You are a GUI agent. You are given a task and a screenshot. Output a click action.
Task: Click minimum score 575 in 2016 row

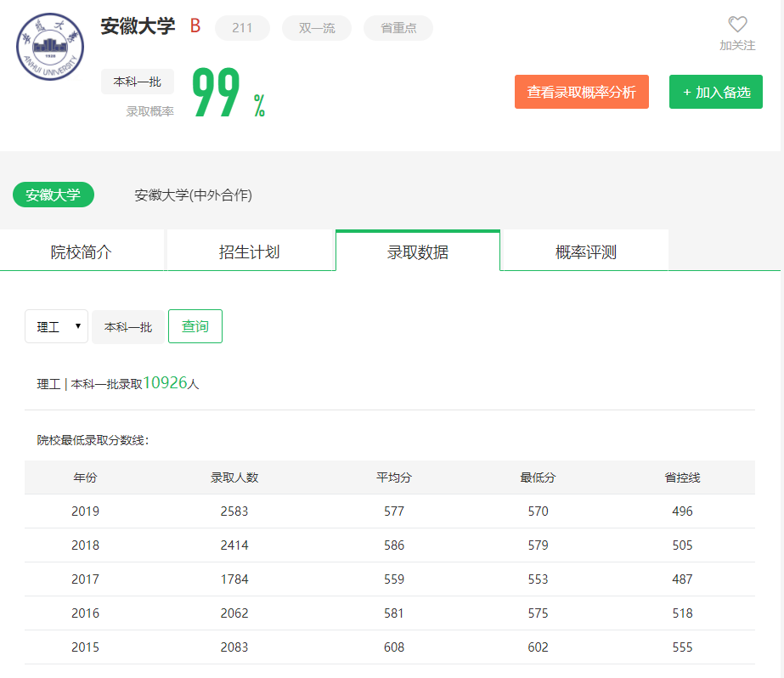538,613
